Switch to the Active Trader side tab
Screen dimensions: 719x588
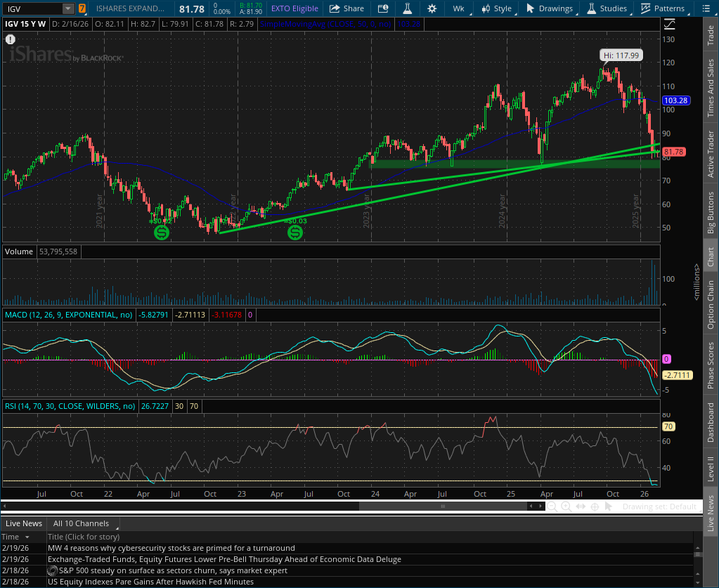[711, 154]
